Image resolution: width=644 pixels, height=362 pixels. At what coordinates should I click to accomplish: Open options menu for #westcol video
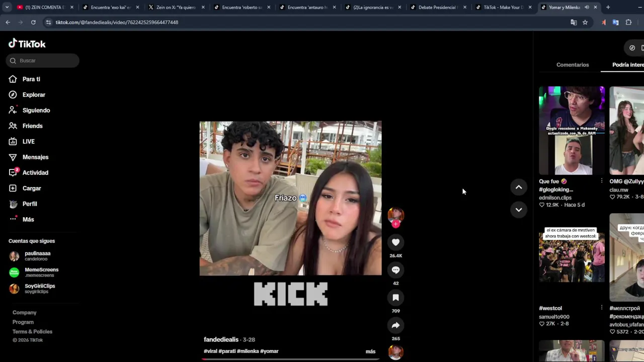(601, 308)
